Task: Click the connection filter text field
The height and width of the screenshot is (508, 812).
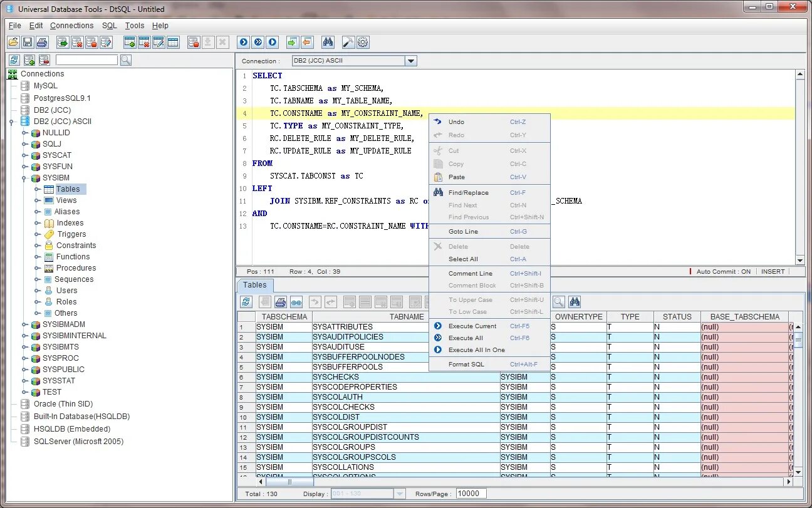Action: (x=86, y=60)
